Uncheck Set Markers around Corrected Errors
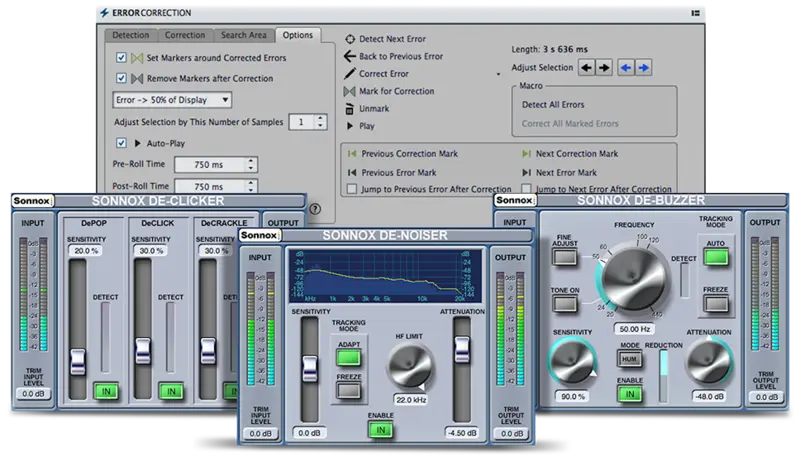 (121, 58)
